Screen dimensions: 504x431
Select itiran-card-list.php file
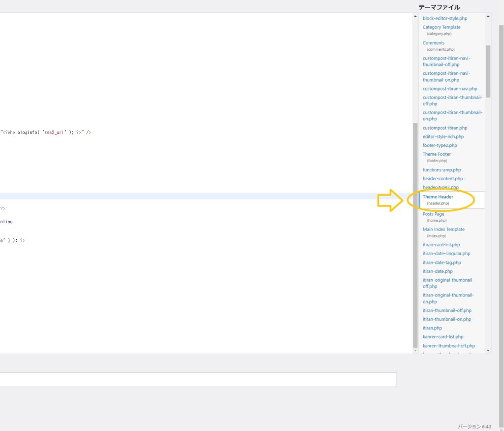point(441,245)
